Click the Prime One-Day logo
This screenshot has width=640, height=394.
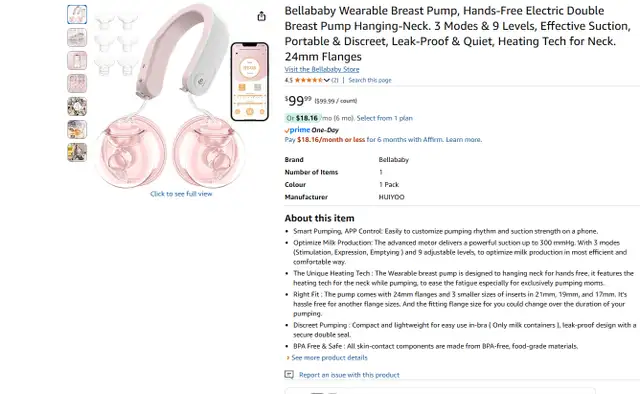[x=312, y=130]
